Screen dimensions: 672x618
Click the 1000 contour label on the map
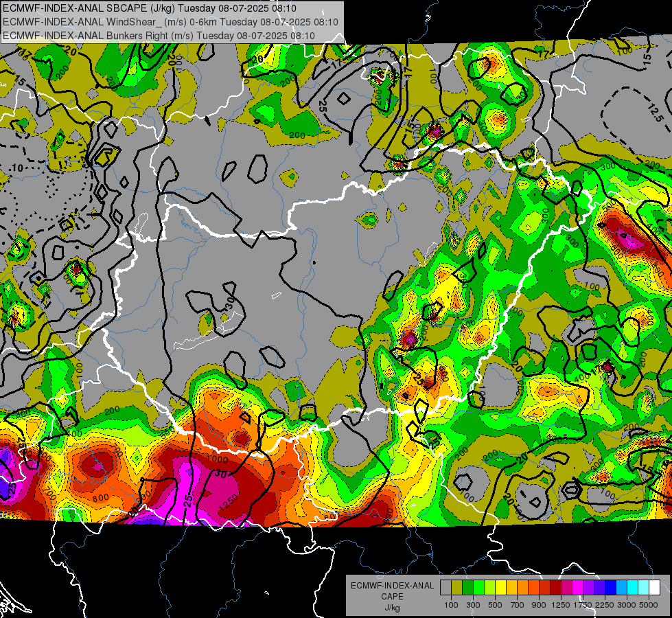pyautogui.click(x=218, y=459)
